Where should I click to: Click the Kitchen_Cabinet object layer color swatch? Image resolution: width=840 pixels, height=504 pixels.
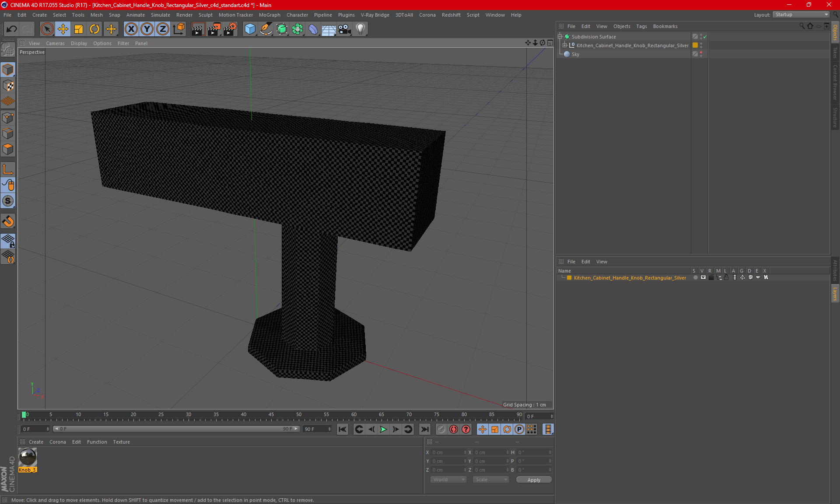pyautogui.click(x=695, y=45)
